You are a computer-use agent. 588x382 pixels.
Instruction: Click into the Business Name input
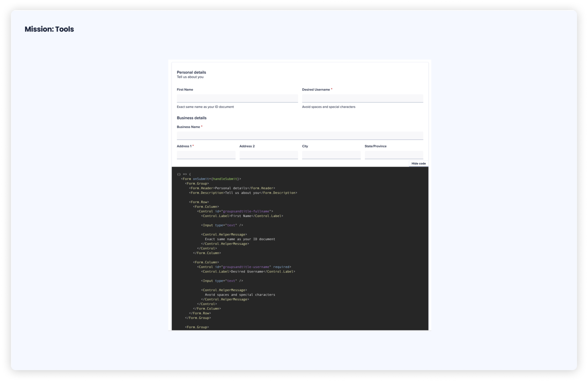[300, 135]
